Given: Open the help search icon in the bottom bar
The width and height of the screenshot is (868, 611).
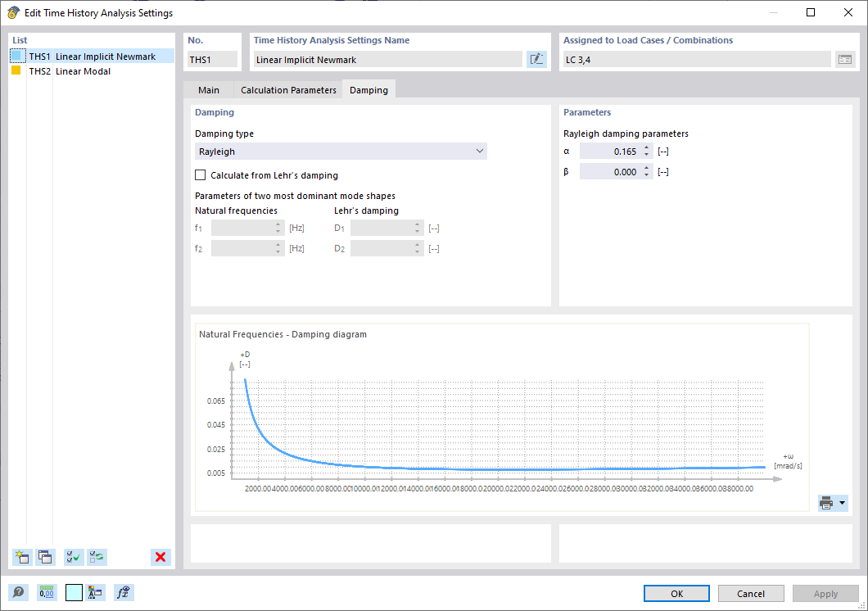Looking at the screenshot, I should (18, 593).
